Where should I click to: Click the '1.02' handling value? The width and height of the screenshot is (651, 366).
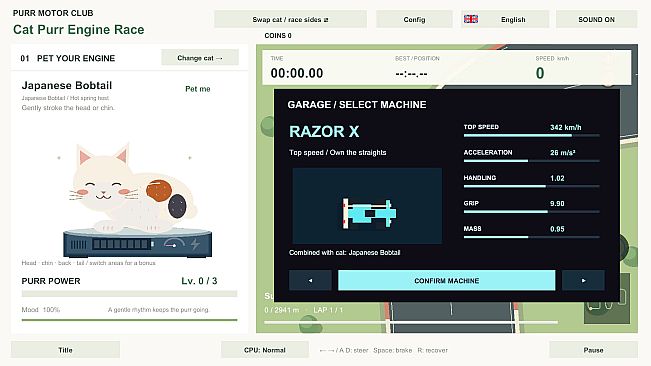pos(557,178)
